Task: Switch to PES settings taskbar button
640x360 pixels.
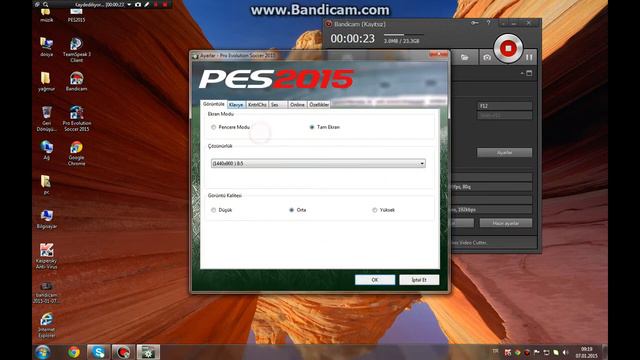Action: (x=148, y=352)
